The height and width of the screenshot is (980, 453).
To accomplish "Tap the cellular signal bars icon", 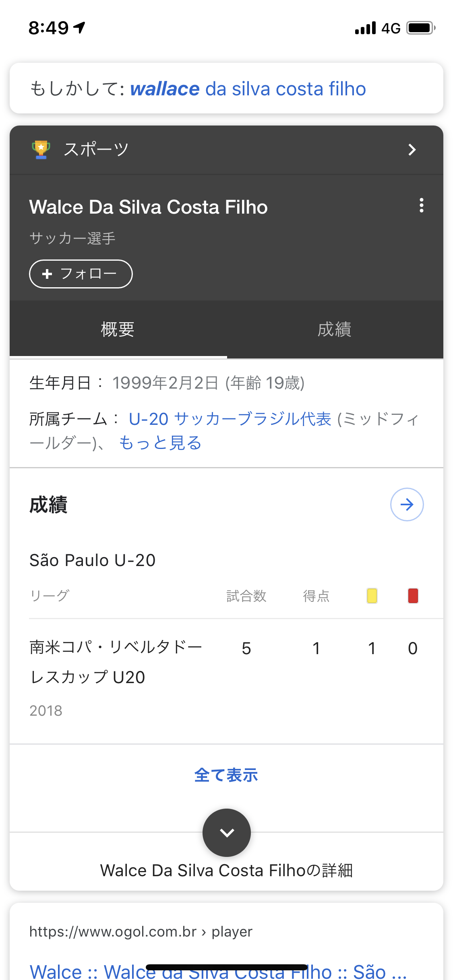I will [365, 28].
